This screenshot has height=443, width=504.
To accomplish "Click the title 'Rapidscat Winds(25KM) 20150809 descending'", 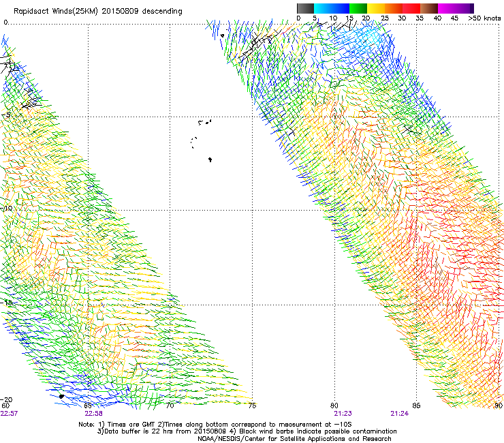I will pos(97,12).
